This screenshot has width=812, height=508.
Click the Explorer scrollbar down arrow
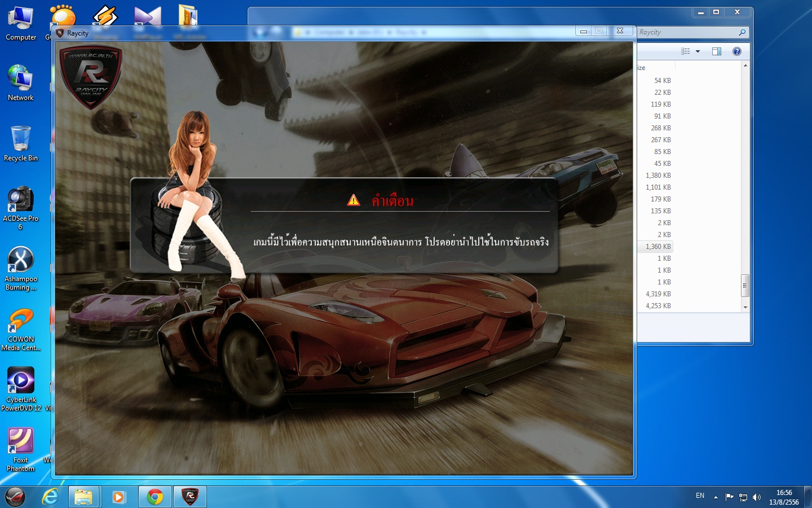(x=745, y=307)
